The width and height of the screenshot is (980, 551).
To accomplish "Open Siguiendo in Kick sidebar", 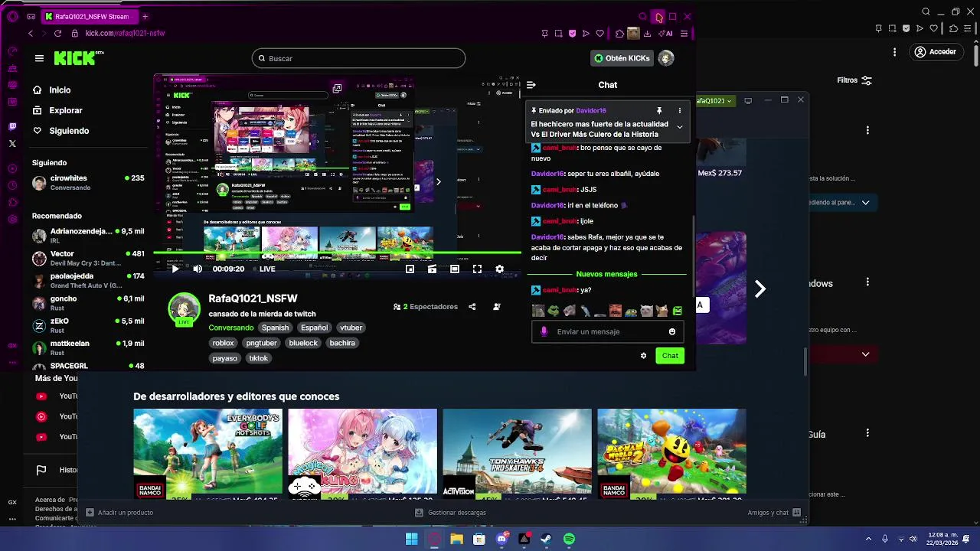I will point(69,131).
